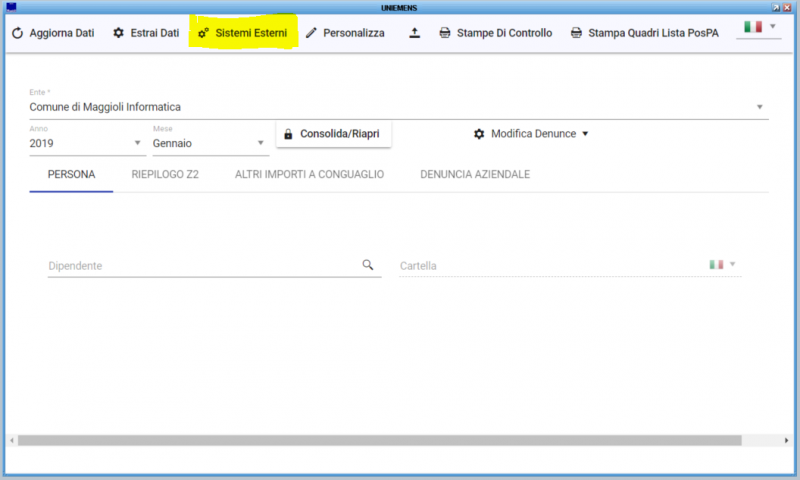This screenshot has width=800, height=480.
Task: Switch to the PERSONA tab
Action: coord(71,175)
